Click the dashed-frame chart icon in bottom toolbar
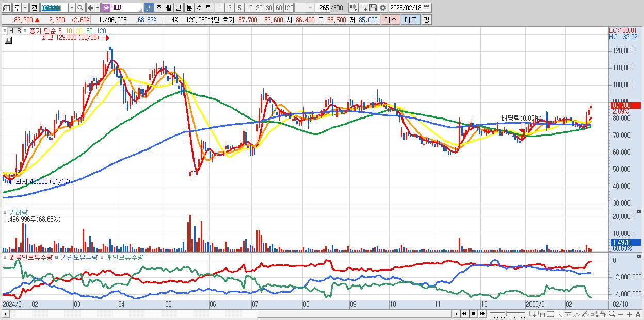Screen dimensions: 644x320 tap(550, 314)
